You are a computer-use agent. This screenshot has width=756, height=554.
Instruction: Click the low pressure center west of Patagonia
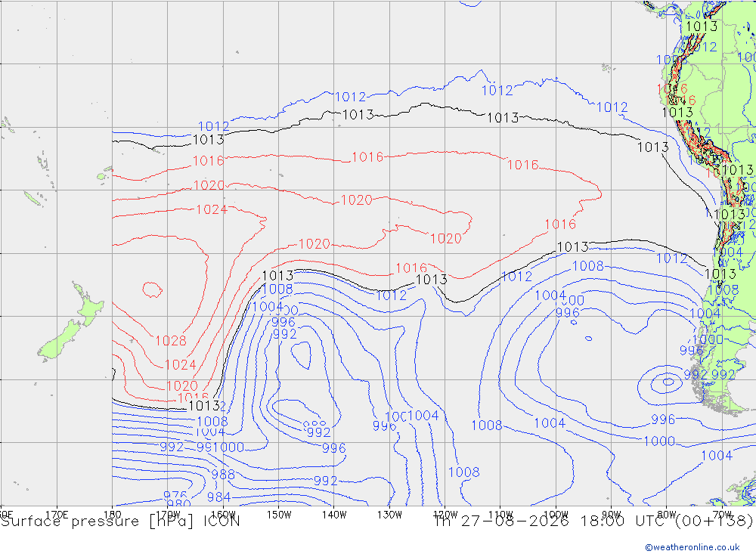click(x=668, y=382)
